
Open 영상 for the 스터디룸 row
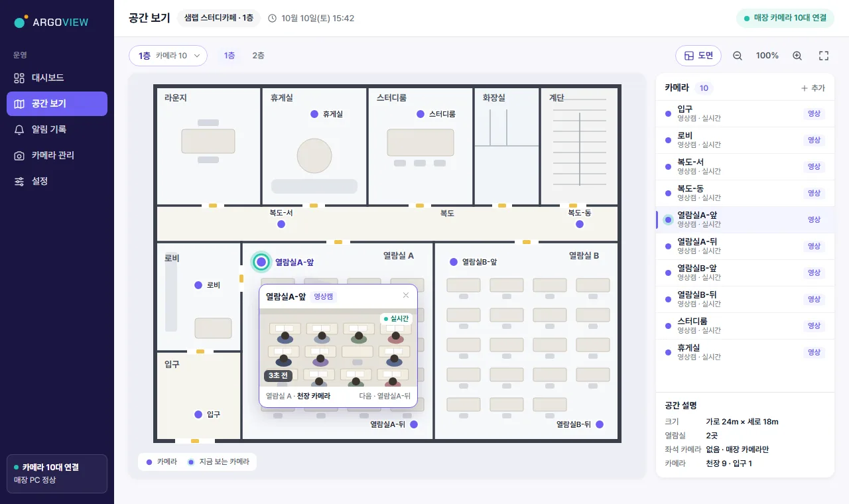coord(814,326)
